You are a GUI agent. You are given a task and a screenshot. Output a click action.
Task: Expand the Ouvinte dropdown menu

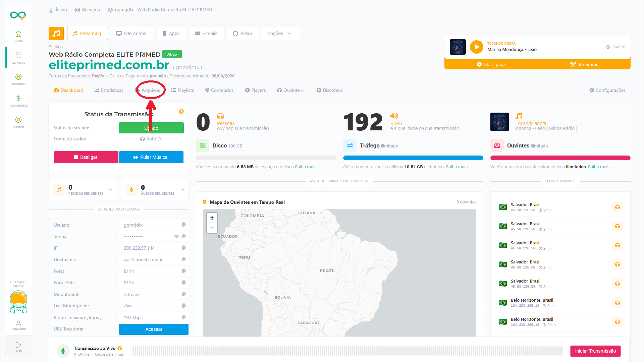click(290, 90)
